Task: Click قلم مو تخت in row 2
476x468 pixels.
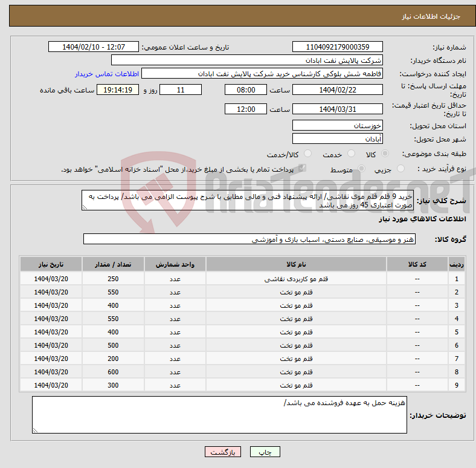Action: pos(296,292)
